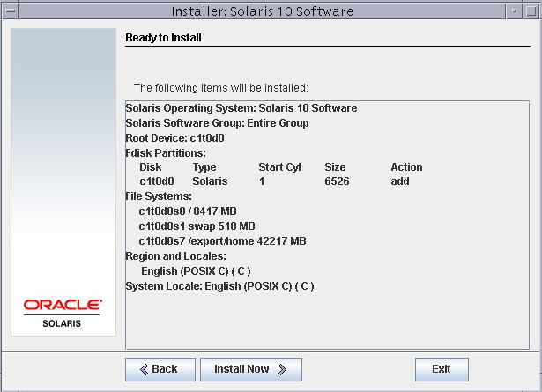Click the 'Action' column header
Viewport: 542px width, 392px height.
click(x=406, y=167)
